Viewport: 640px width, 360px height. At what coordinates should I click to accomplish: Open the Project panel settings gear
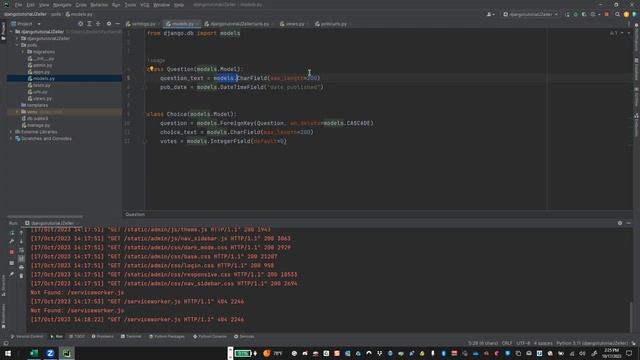click(109, 24)
